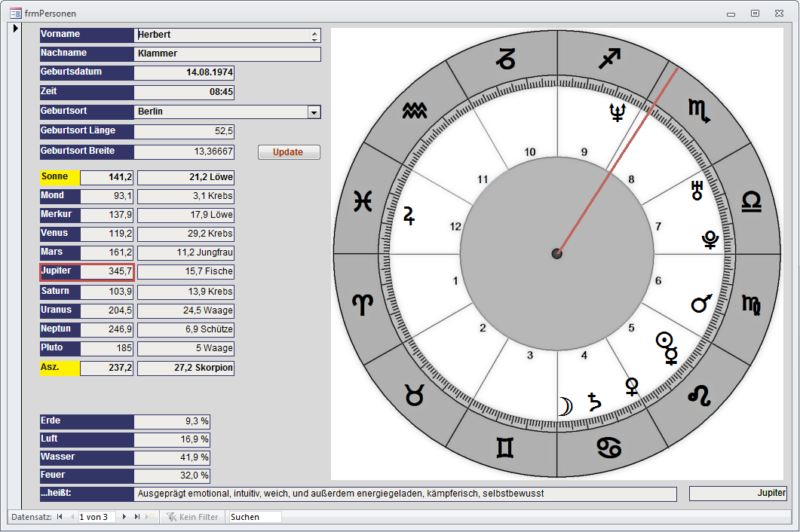Screen dimensions: 800x532
Task: Select the Jupiter degree field showing 345,7
Action: [107, 271]
